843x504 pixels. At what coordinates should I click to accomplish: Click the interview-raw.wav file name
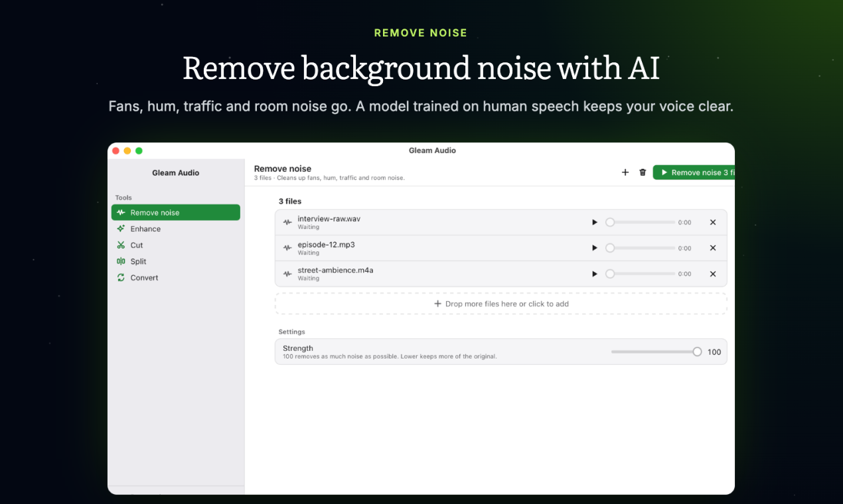pyautogui.click(x=329, y=219)
